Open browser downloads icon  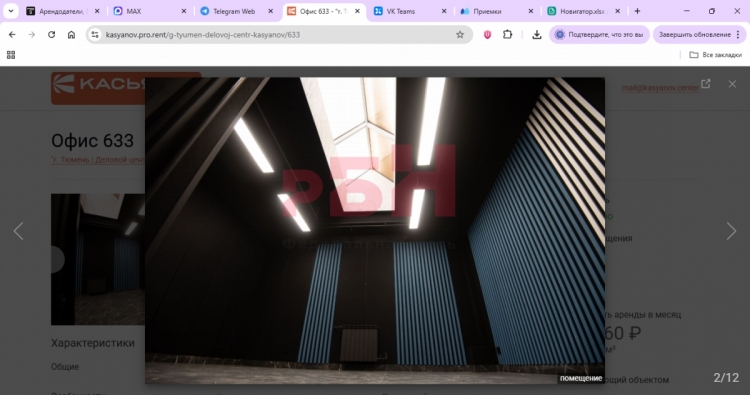click(537, 34)
